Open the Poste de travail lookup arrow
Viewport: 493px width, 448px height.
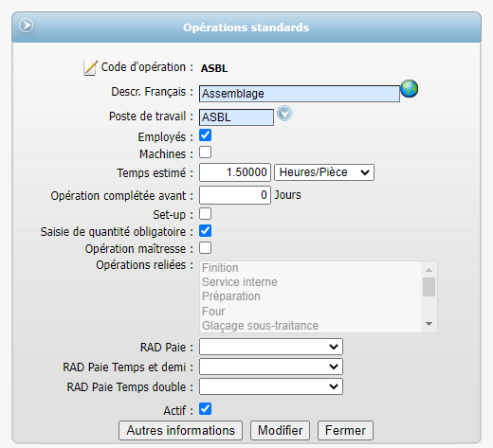[x=284, y=114]
